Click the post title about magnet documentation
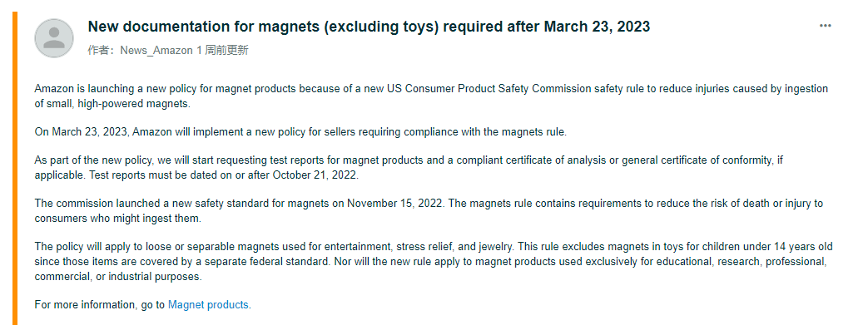Viewport: 868px width, 325px height. (x=369, y=27)
